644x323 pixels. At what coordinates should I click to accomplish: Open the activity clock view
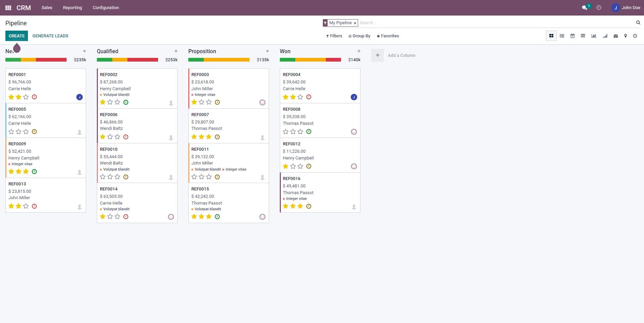pos(635,36)
